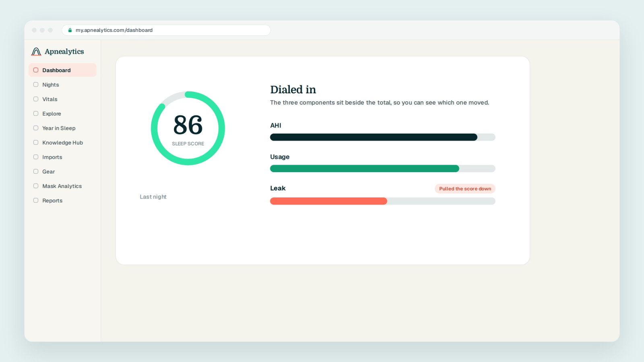Click the icon beside Reports
644x362 pixels.
click(x=36, y=200)
